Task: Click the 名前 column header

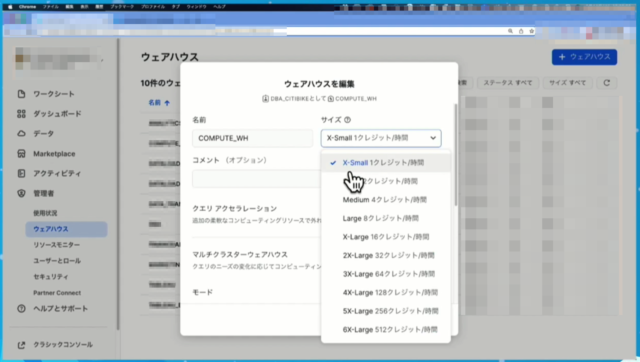Action: [x=154, y=103]
